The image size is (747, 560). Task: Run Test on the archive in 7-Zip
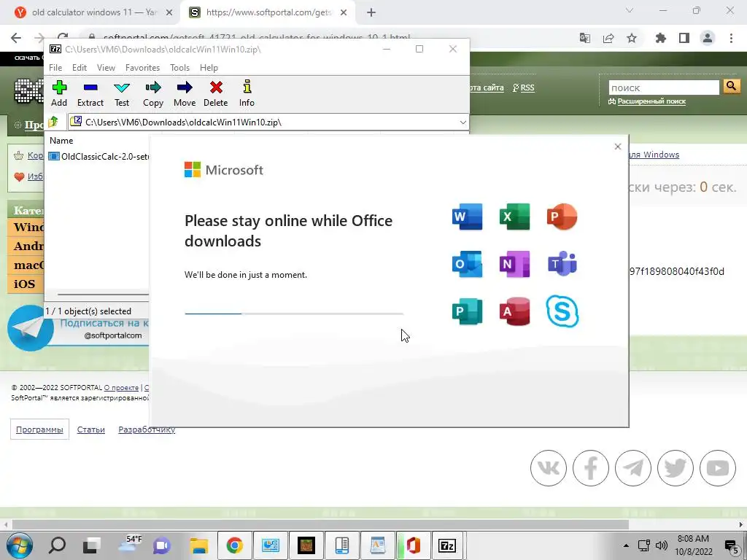pos(122,93)
